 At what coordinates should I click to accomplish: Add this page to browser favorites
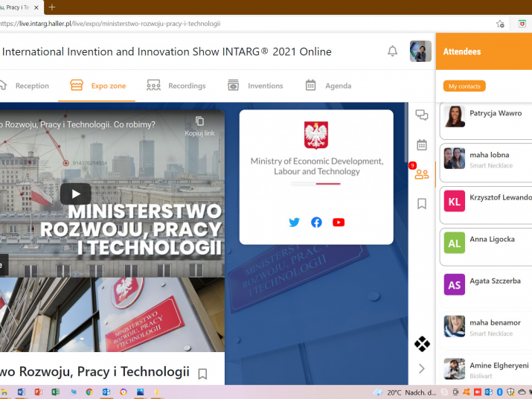[x=500, y=23]
